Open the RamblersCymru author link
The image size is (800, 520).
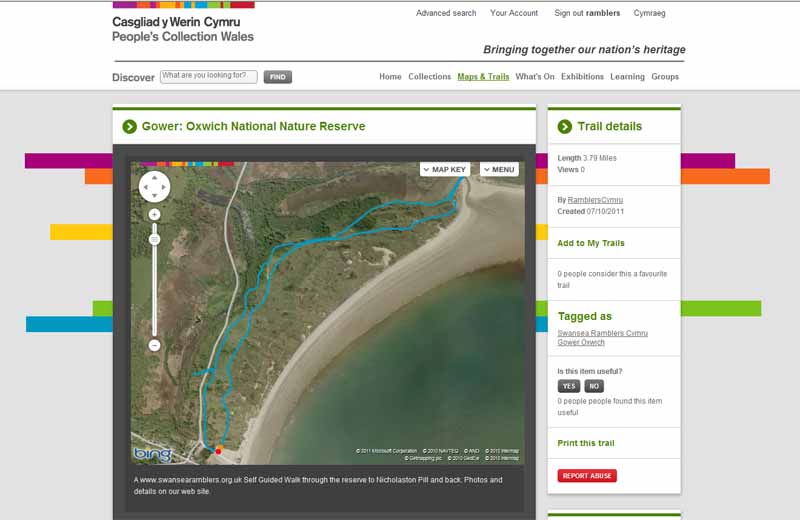(x=595, y=200)
